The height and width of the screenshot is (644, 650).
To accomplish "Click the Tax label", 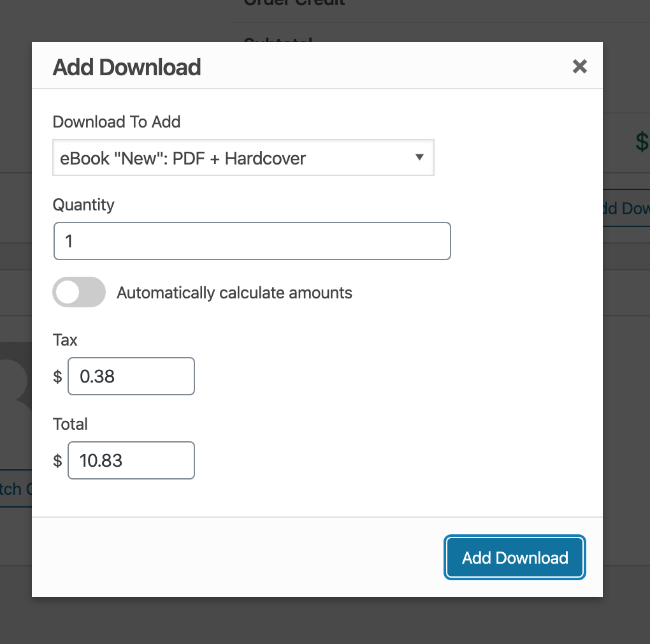I will (x=65, y=340).
